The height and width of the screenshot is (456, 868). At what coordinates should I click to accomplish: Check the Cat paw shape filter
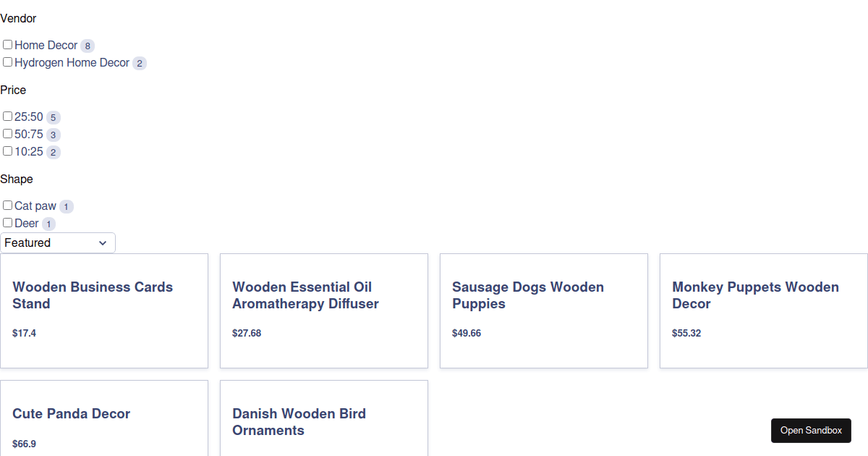(x=8, y=206)
